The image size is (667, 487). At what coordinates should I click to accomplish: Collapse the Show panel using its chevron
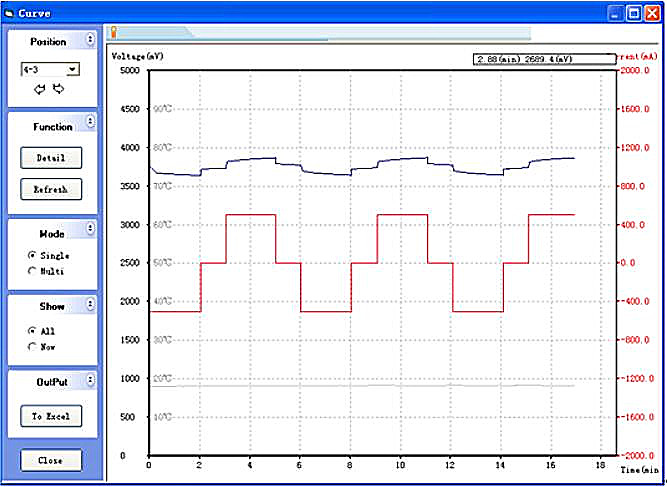pos(90,304)
